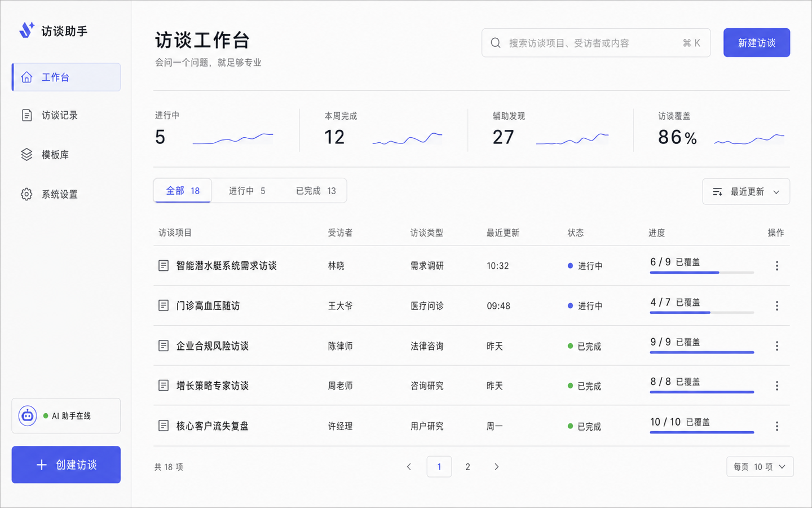812x508 pixels.
Task: Click the gear icon beside 系统设置
Action: pyautogui.click(x=27, y=194)
